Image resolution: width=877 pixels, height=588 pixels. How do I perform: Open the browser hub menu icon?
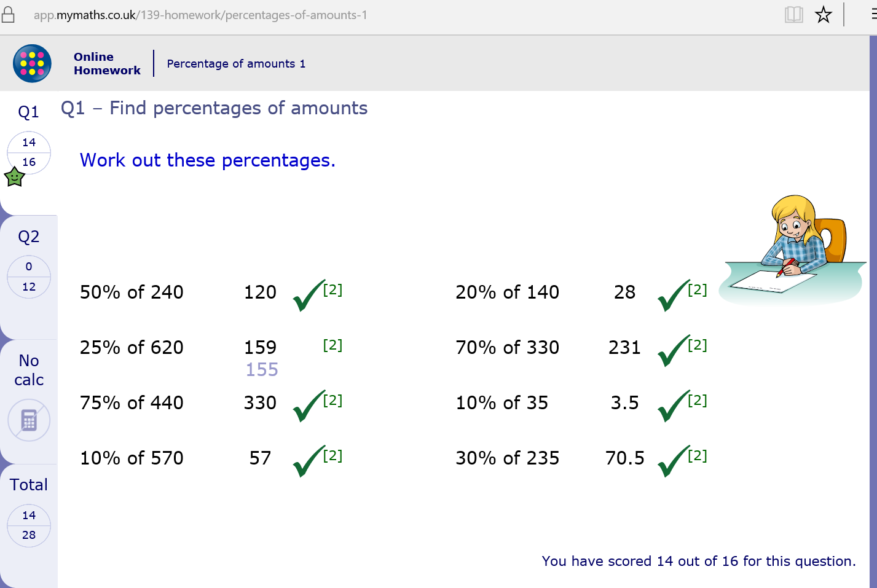coord(873,15)
